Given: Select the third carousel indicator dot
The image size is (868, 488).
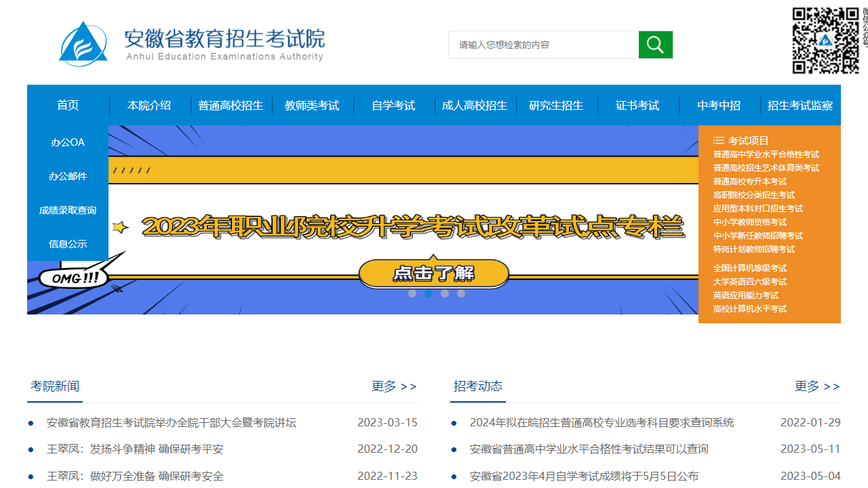Looking at the screenshot, I should (x=444, y=293).
